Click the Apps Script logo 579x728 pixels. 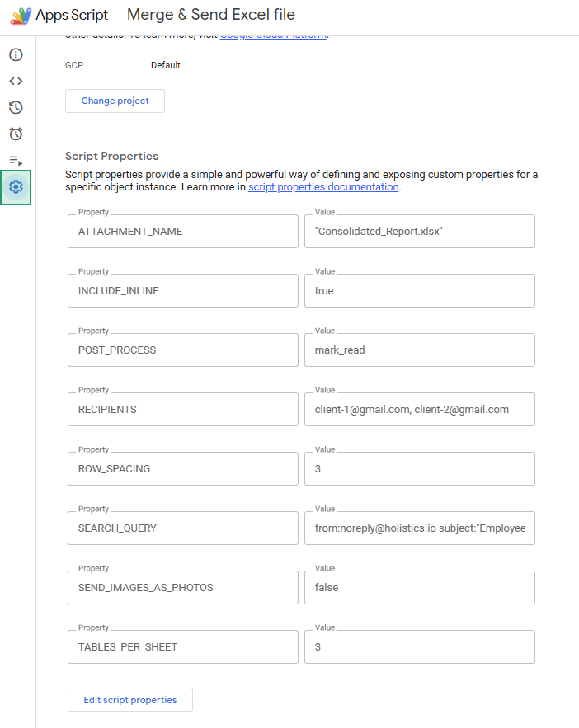pyautogui.click(x=21, y=16)
